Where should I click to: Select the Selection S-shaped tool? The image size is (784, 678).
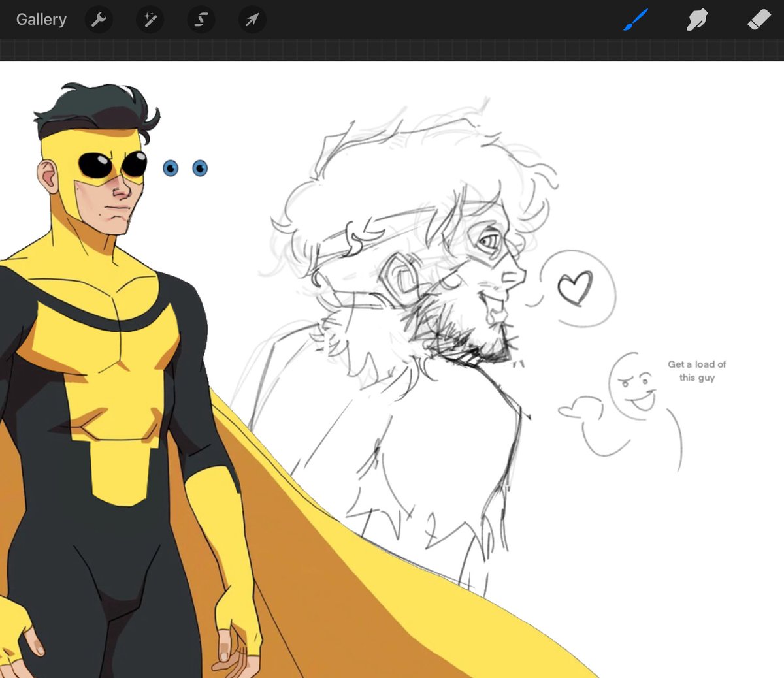click(201, 20)
